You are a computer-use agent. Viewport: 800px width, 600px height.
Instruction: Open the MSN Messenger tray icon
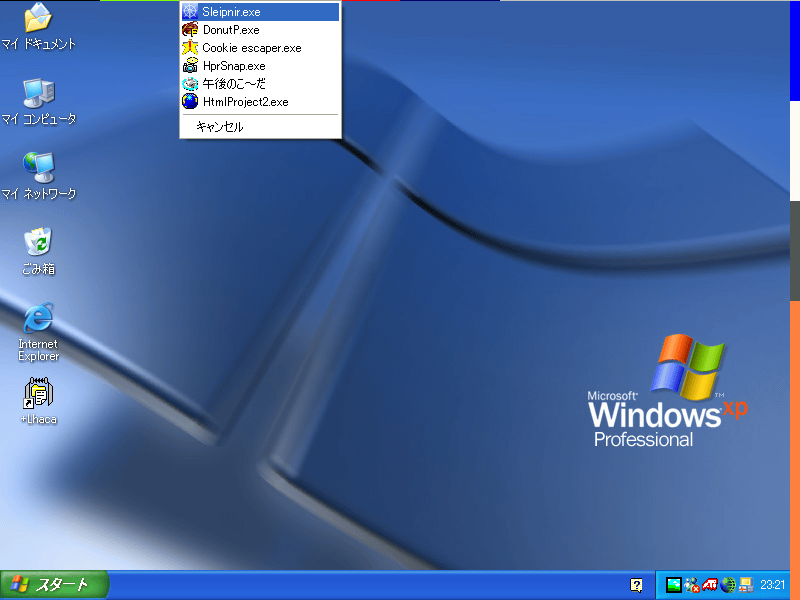pyautogui.click(x=692, y=585)
